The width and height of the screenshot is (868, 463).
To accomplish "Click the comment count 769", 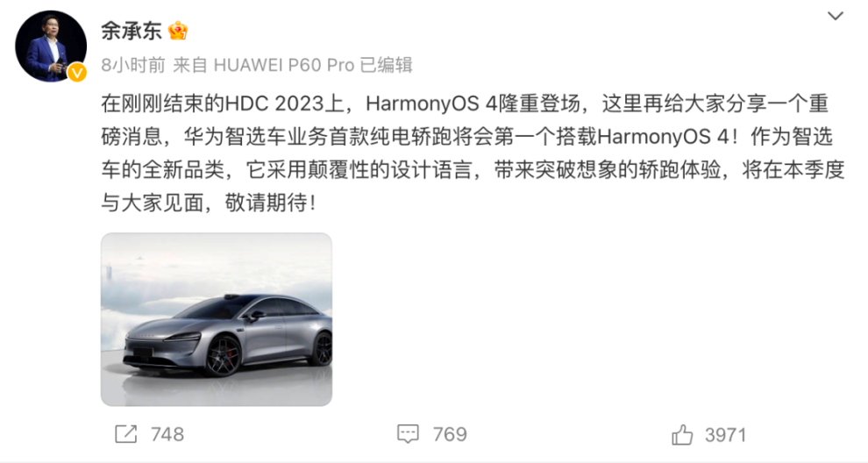I will point(450,435).
